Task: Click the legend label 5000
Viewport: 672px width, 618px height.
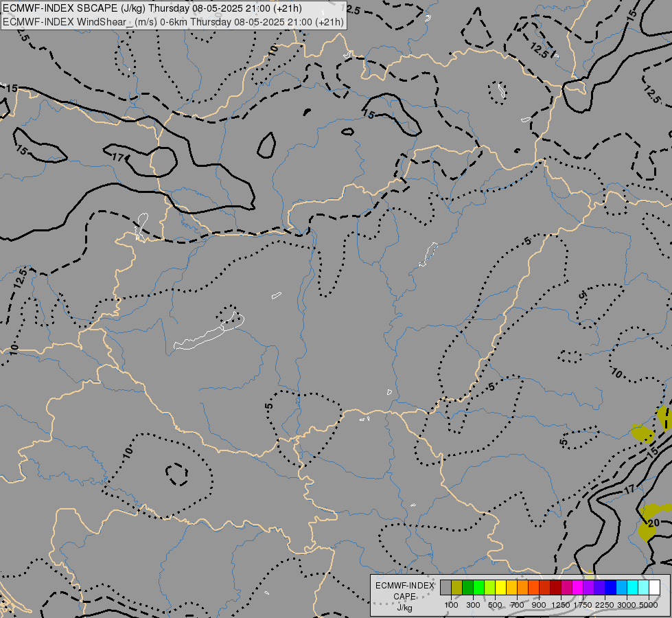Action: pyautogui.click(x=649, y=605)
